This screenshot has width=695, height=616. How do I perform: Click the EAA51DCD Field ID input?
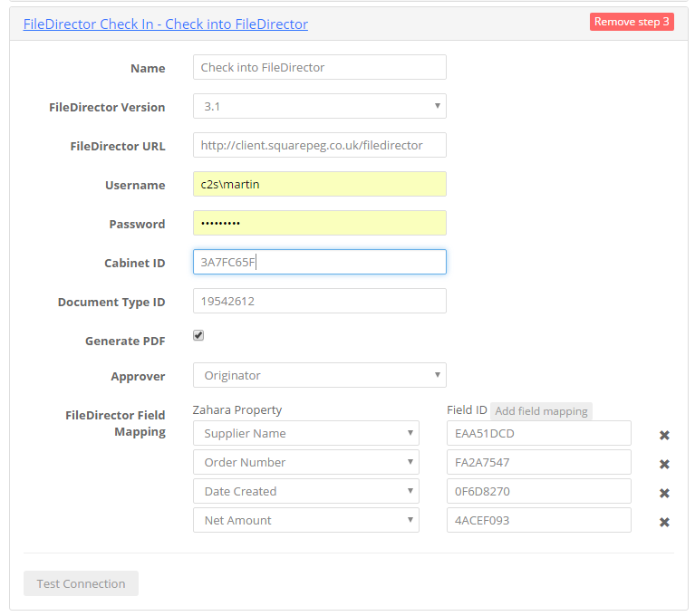point(539,433)
